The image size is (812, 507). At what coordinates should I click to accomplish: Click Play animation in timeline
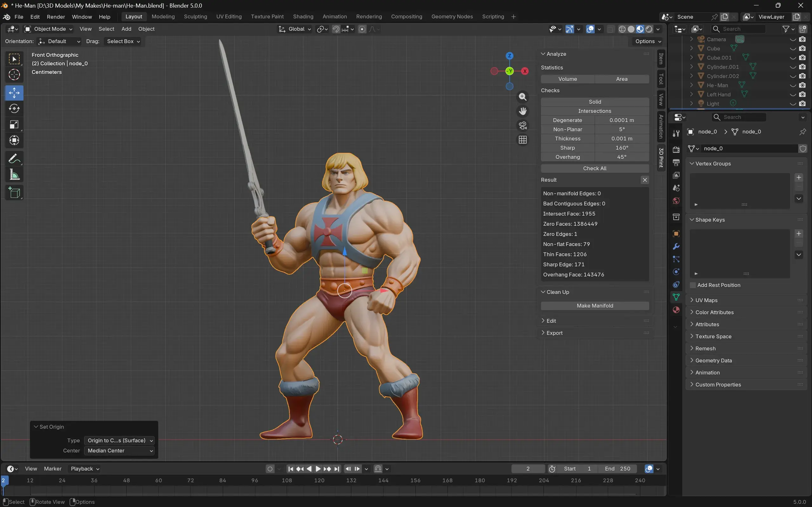point(318,469)
